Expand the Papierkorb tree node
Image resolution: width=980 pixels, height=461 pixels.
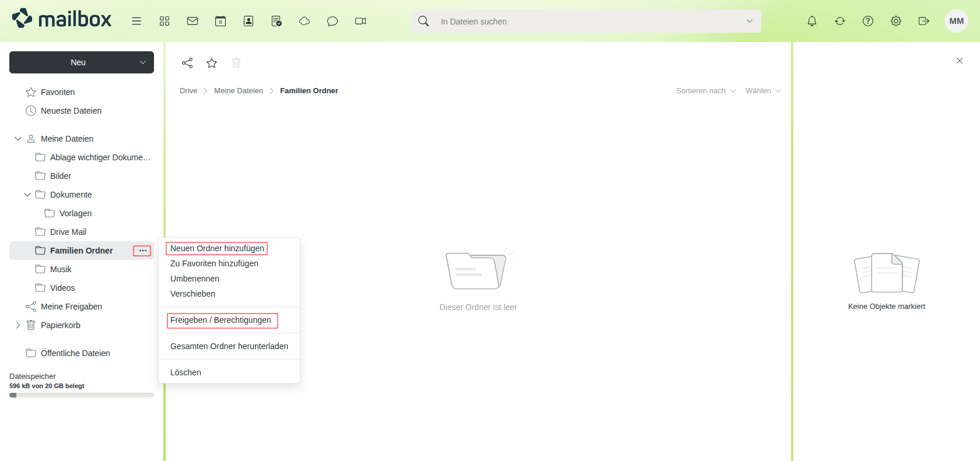[18, 325]
